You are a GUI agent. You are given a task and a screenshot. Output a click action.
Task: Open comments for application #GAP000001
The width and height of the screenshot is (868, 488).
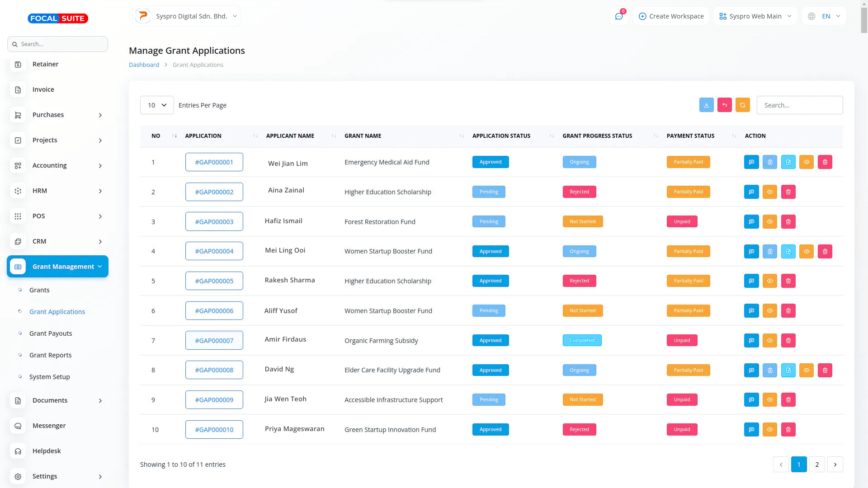click(x=751, y=162)
